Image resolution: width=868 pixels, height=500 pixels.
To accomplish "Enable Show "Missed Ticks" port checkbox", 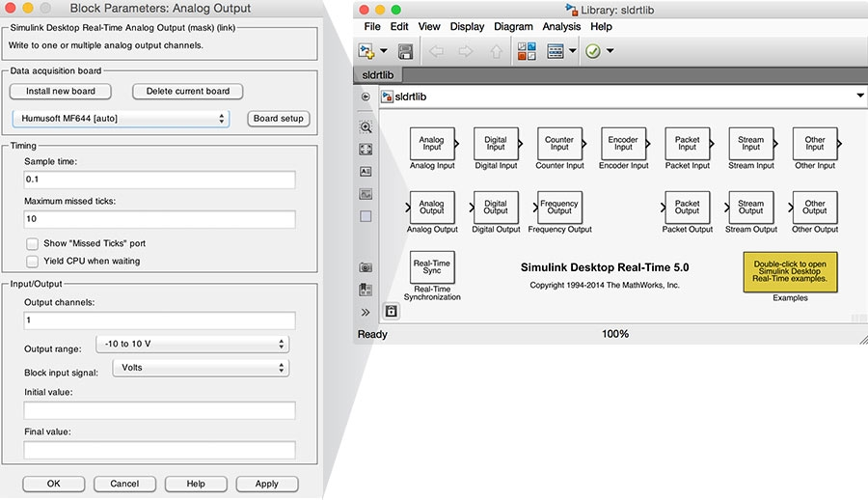I will click(33, 243).
